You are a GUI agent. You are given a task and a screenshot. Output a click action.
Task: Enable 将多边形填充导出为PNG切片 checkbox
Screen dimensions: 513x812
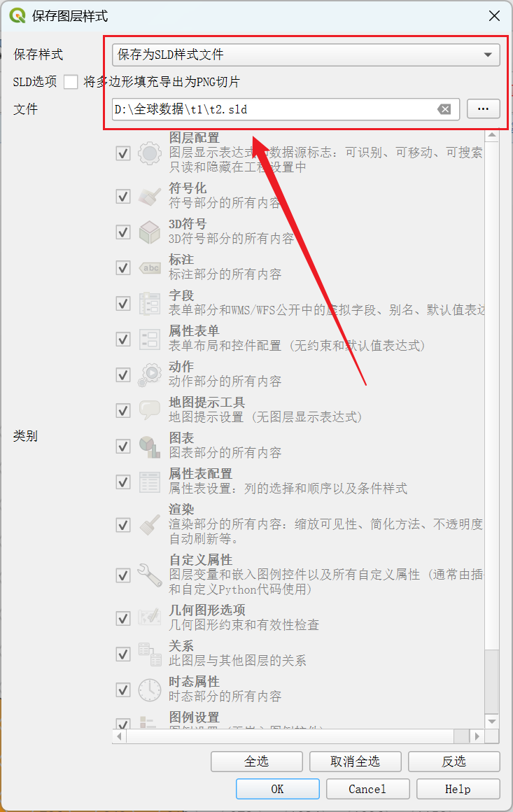point(71,82)
